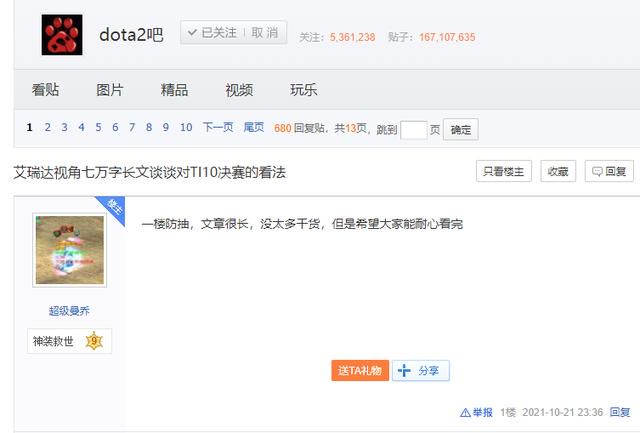This screenshot has height=433, width=640.
Task: Click the 关注 count 5,361,238
Action: point(352,38)
